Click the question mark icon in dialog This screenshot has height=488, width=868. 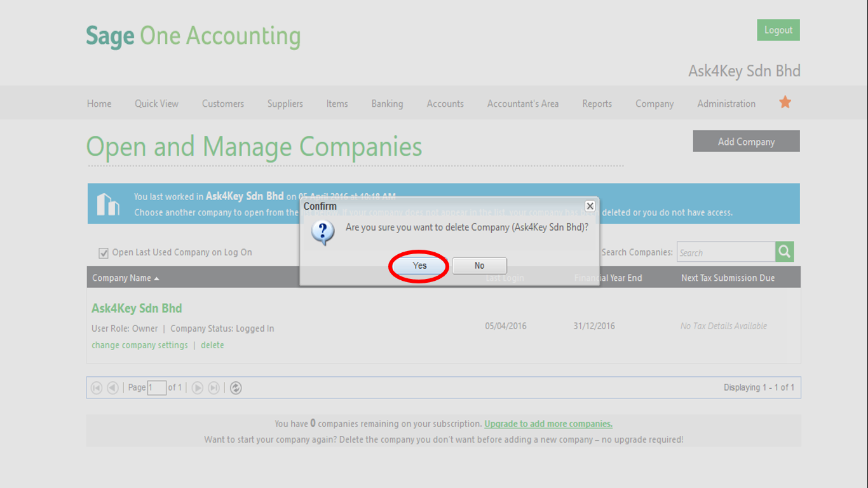(323, 233)
